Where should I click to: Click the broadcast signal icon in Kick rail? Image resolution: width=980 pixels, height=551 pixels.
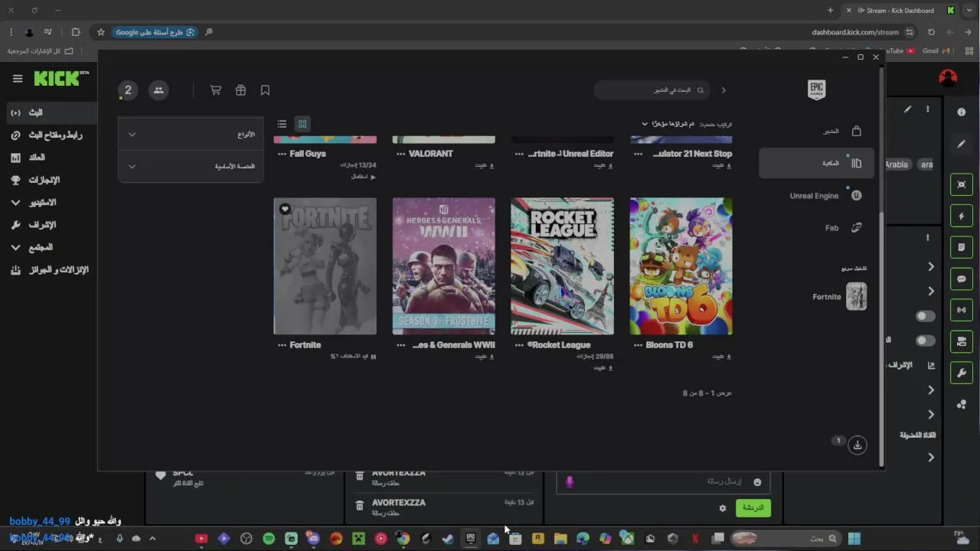(962, 310)
